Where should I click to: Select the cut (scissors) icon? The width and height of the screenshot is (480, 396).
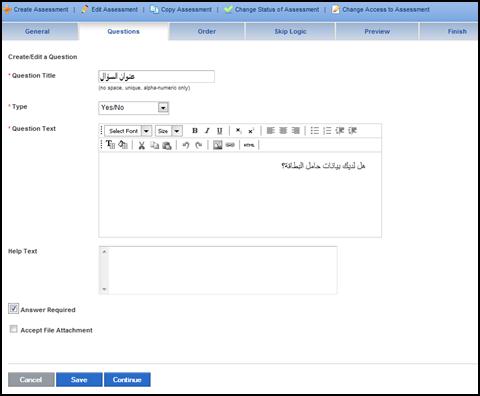tap(142, 145)
